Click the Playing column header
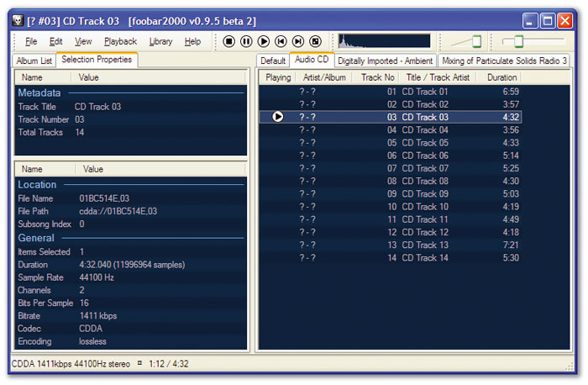 point(278,77)
